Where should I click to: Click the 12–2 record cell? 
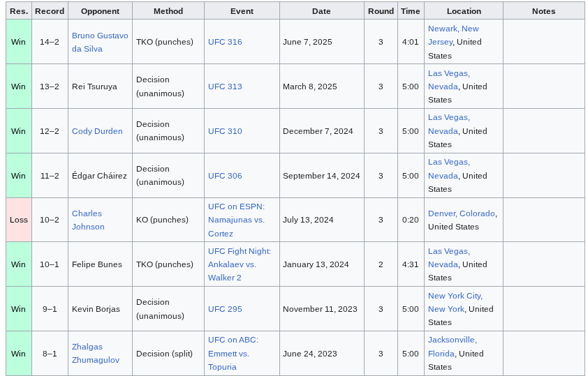pos(50,131)
